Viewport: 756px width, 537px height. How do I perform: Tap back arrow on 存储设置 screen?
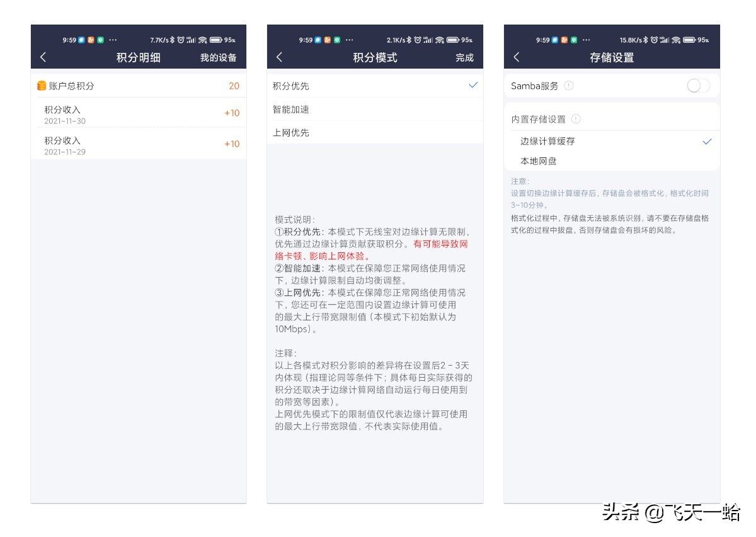[517, 57]
